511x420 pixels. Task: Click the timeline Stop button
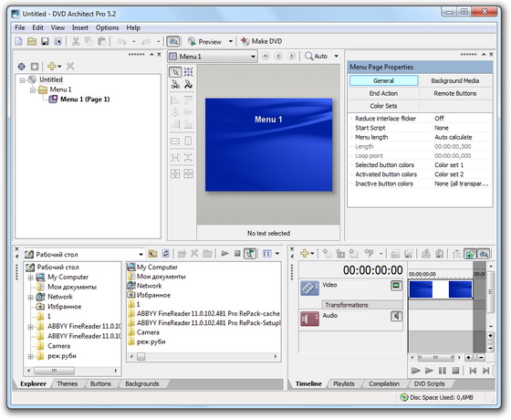[x=455, y=371]
